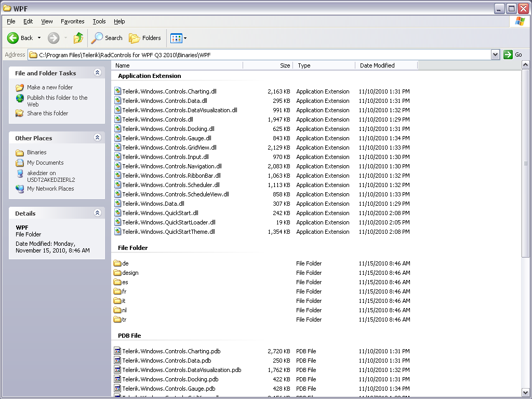Open the address bar dropdown arrow

495,55
